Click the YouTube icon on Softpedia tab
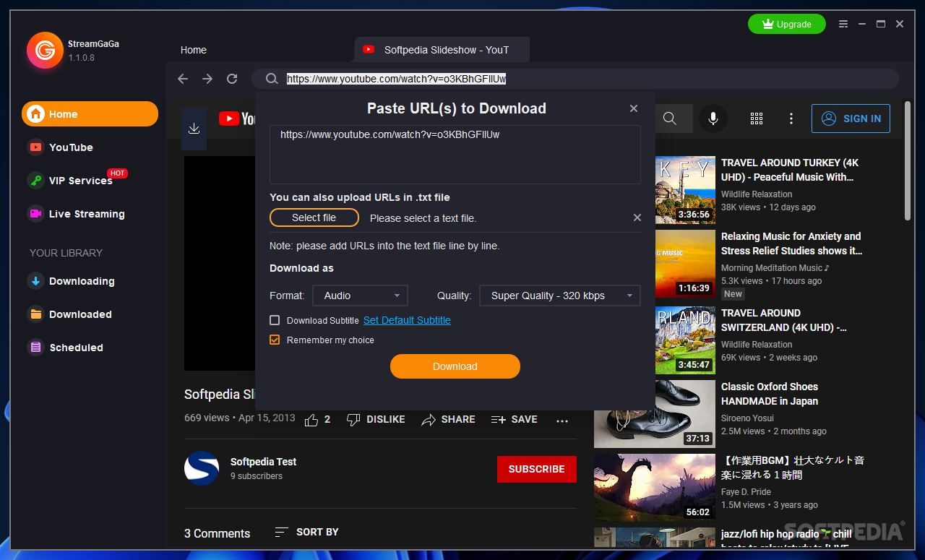The image size is (925, 560). pyautogui.click(x=369, y=50)
